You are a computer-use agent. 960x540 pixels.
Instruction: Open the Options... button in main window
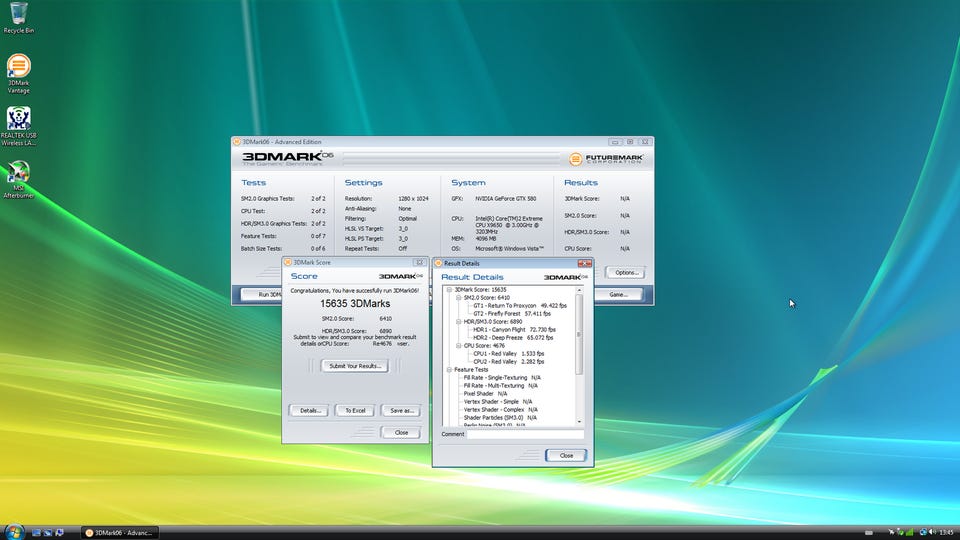(625, 272)
